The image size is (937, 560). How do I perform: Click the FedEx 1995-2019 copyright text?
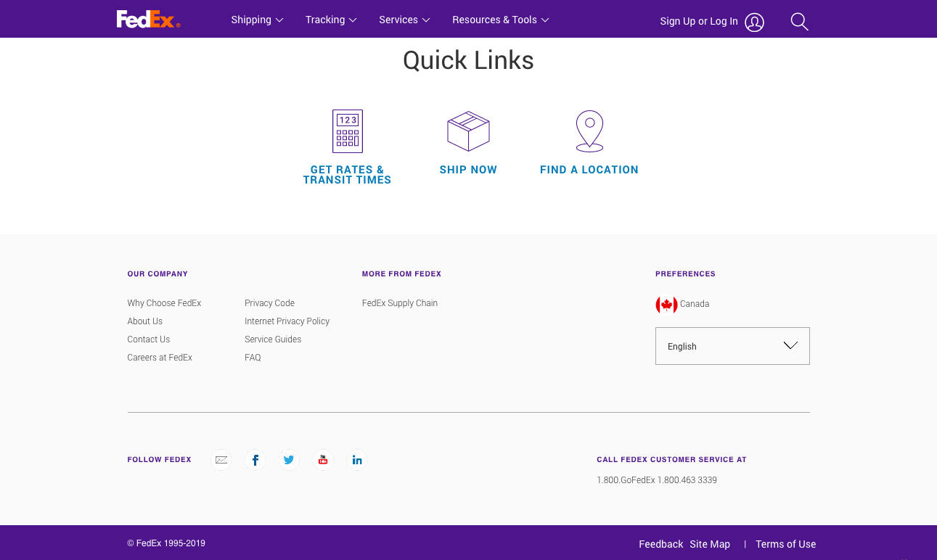[x=166, y=543]
